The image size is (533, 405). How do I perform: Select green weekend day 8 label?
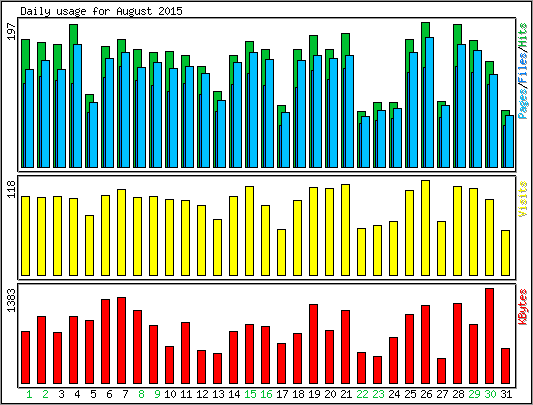coord(141,394)
